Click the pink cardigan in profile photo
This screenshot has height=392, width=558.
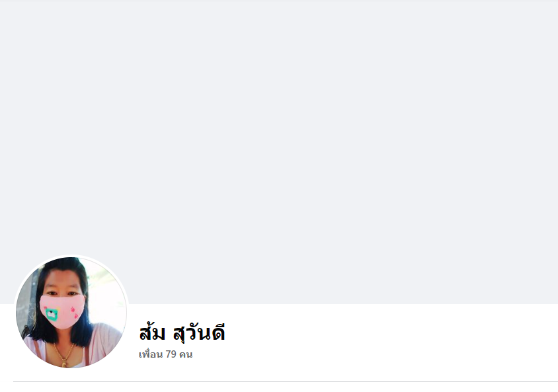click(103, 342)
